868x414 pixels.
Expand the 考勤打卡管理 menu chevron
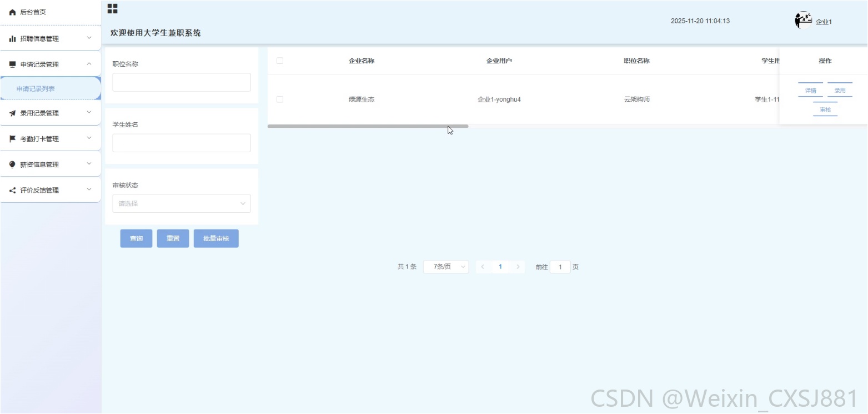click(89, 138)
